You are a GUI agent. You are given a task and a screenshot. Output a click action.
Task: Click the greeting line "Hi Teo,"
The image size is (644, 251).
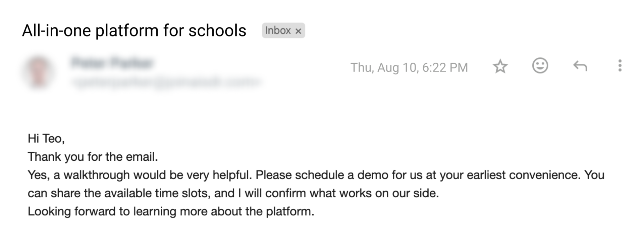tap(46, 138)
